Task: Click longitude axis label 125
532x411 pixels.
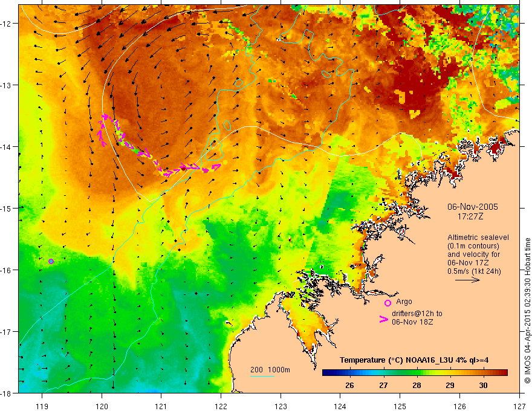Action: click(x=400, y=406)
